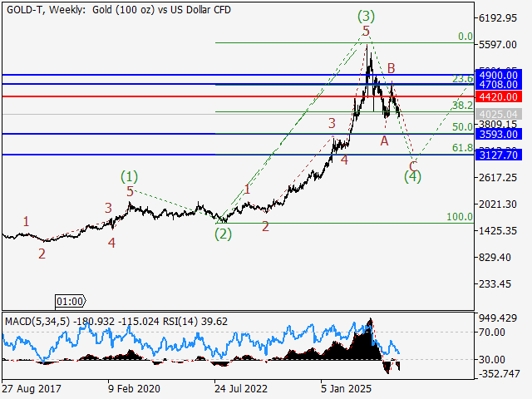Click the gray 4025.04 current price tag

point(499,115)
